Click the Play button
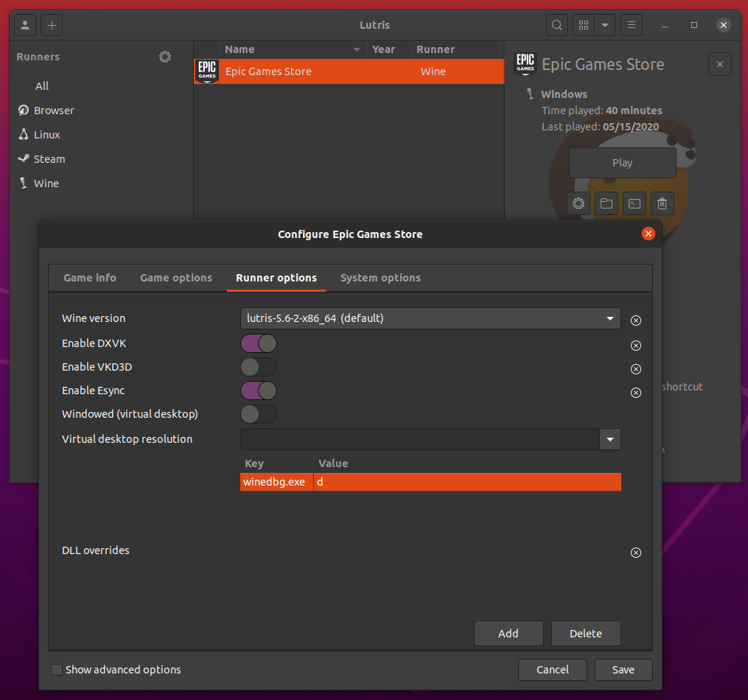The width and height of the screenshot is (748, 700). click(x=623, y=163)
